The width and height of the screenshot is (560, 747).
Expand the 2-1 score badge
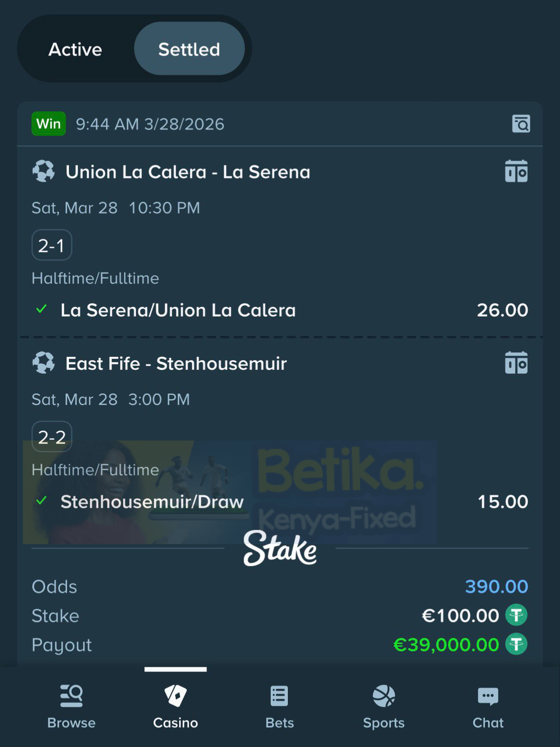point(51,245)
